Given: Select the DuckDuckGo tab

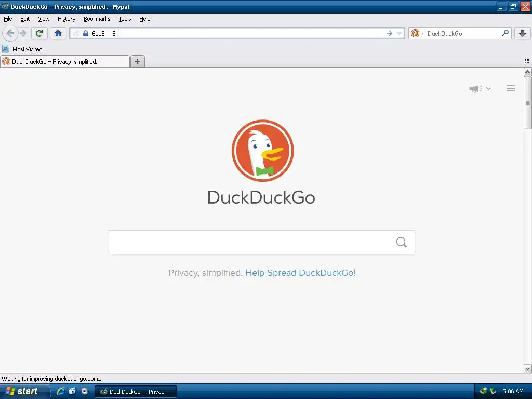Looking at the screenshot, I should (65, 61).
